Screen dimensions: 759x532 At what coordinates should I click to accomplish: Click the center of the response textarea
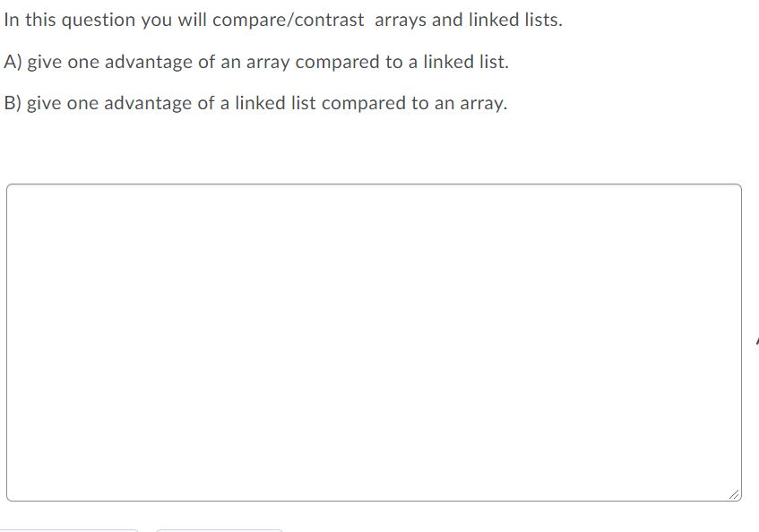[x=374, y=340]
